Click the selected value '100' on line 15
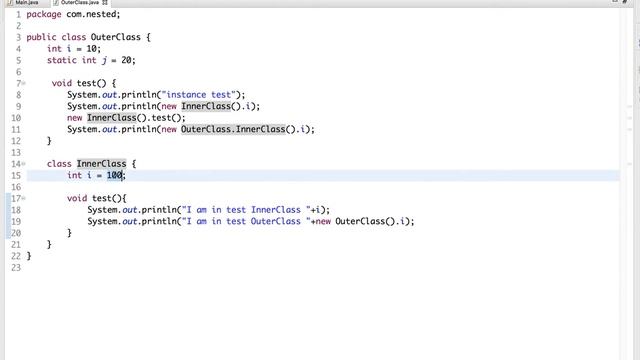The image size is (640, 360). pos(115,175)
